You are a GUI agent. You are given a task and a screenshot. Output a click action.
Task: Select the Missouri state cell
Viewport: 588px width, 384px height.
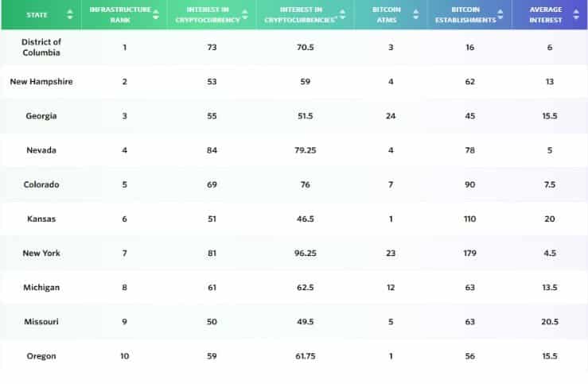point(41,321)
